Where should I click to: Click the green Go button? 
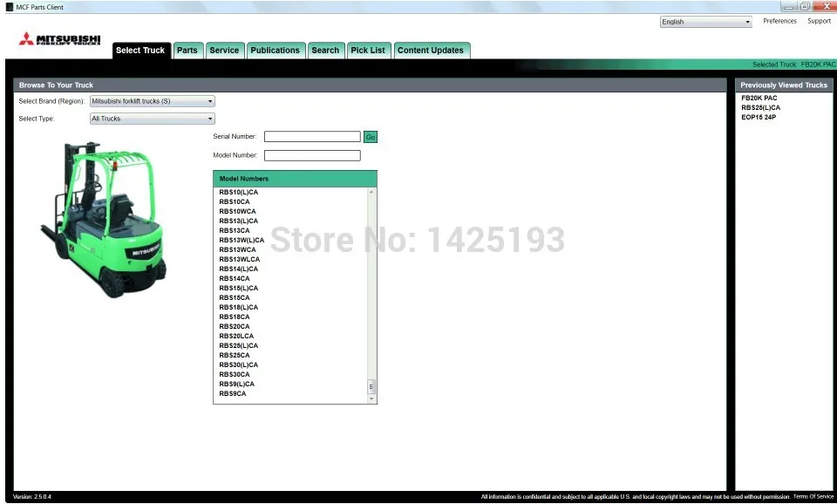point(371,137)
